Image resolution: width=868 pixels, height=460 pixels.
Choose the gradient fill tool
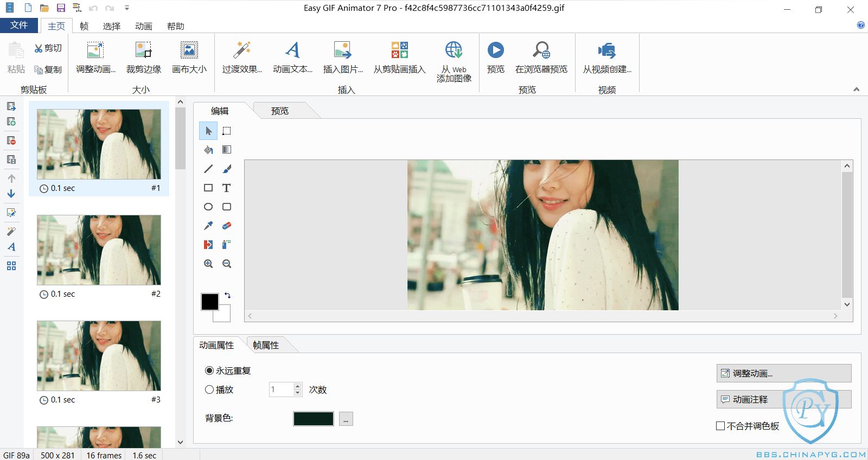click(x=227, y=150)
